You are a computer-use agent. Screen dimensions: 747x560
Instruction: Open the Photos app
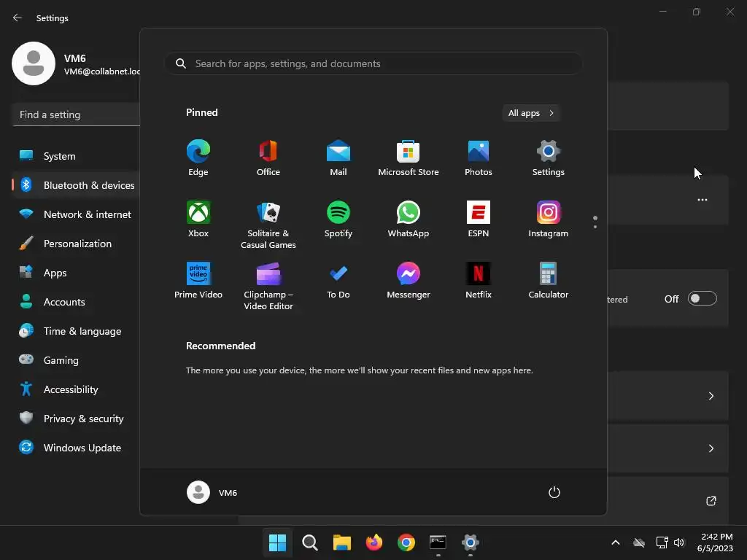[479, 158]
